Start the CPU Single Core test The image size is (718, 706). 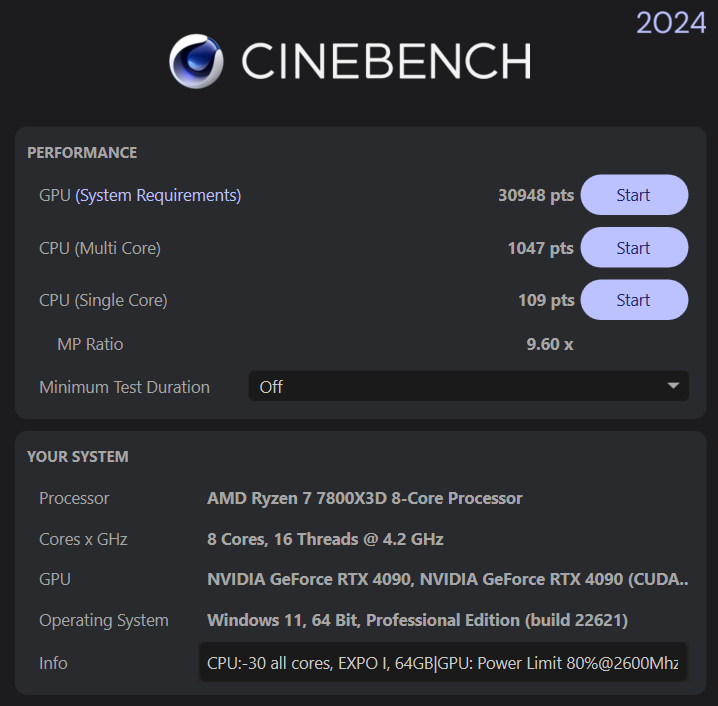[633, 300]
